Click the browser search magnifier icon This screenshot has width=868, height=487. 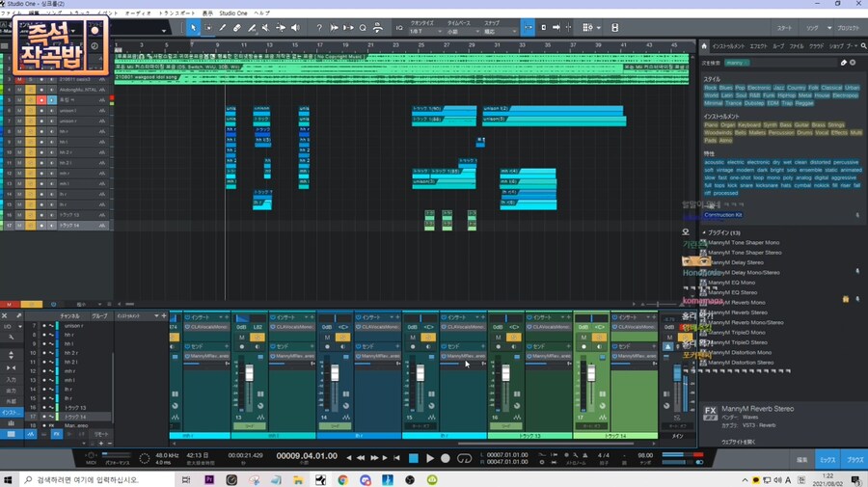[x=863, y=46]
